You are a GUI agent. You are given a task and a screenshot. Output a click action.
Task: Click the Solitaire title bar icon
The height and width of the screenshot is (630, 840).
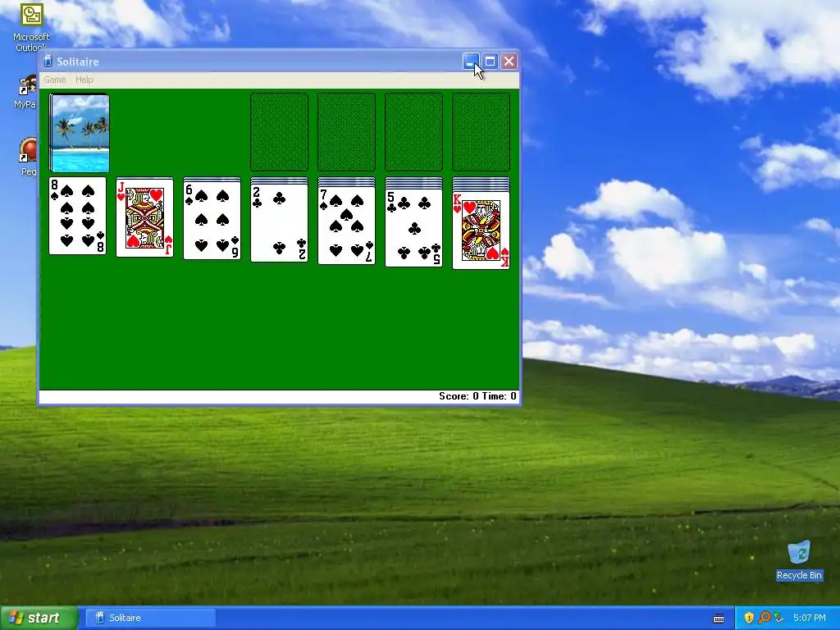[48, 61]
